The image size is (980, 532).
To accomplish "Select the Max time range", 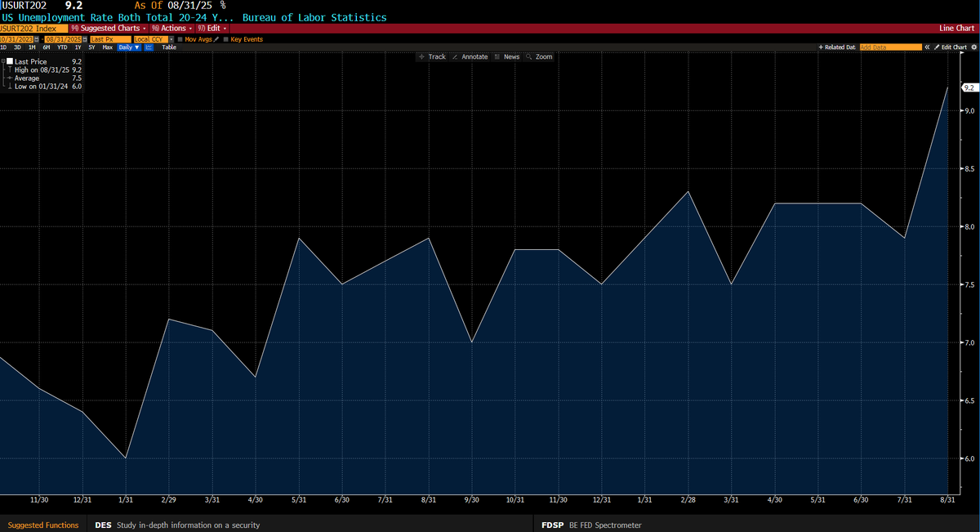I will click(x=107, y=47).
